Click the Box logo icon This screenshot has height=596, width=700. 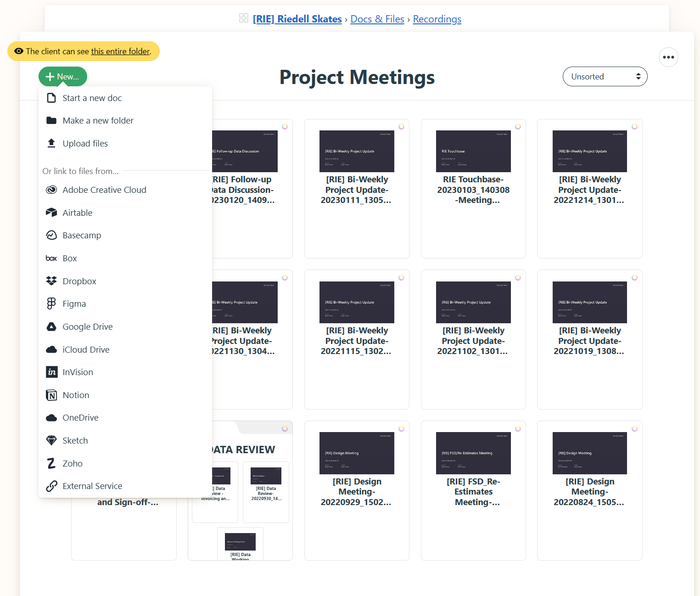(x=51, y=258)
